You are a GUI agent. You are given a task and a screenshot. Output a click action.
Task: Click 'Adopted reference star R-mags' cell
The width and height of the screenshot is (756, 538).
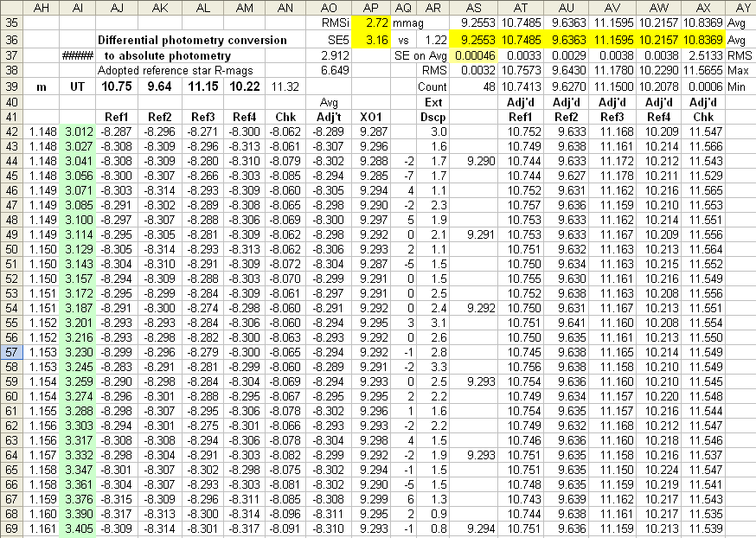pos(176,71)
